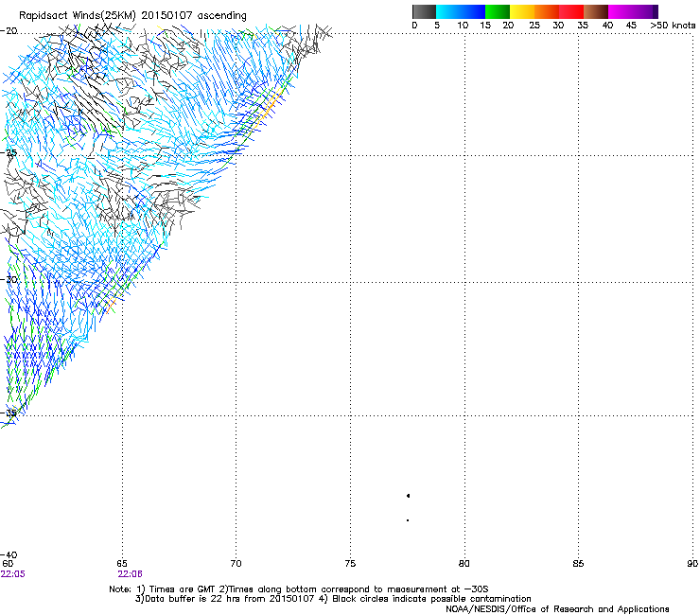
Task: Click the '>50 knots' legend label
Action: pyautogui.click(x=673, y=26)
